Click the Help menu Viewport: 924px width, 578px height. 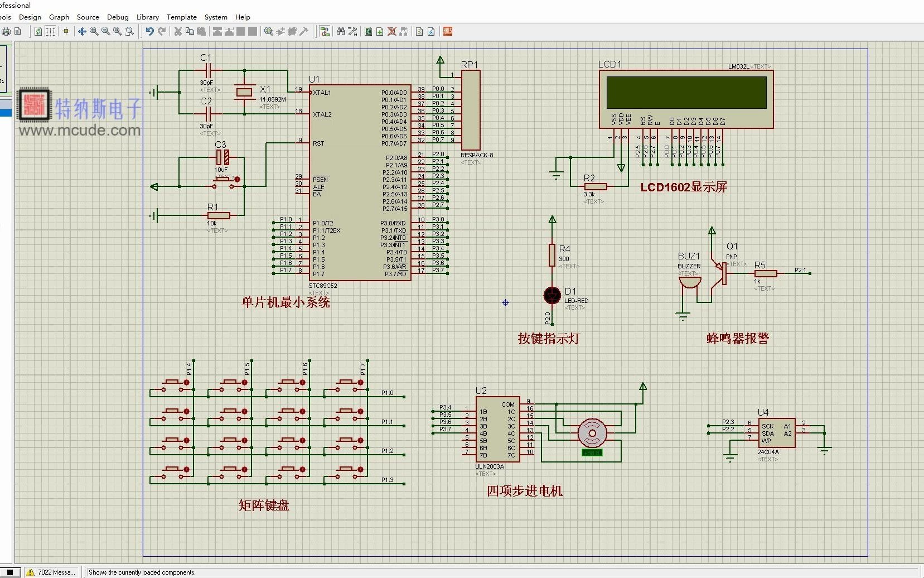point(243,17)
